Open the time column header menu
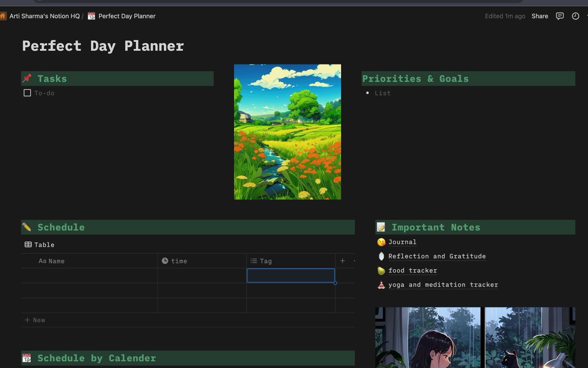Image resolution: width=588 pixels, height=368 pixels. tap(202, 261)
